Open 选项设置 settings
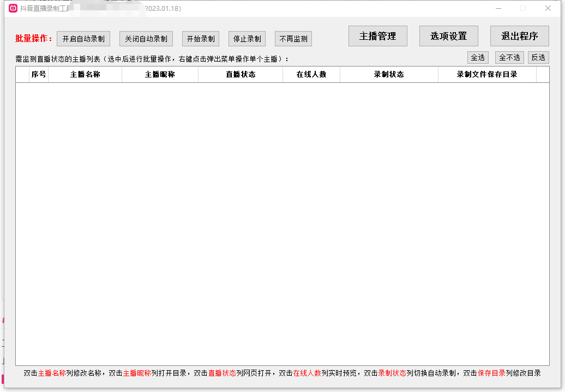 click(x=449, y=36)
